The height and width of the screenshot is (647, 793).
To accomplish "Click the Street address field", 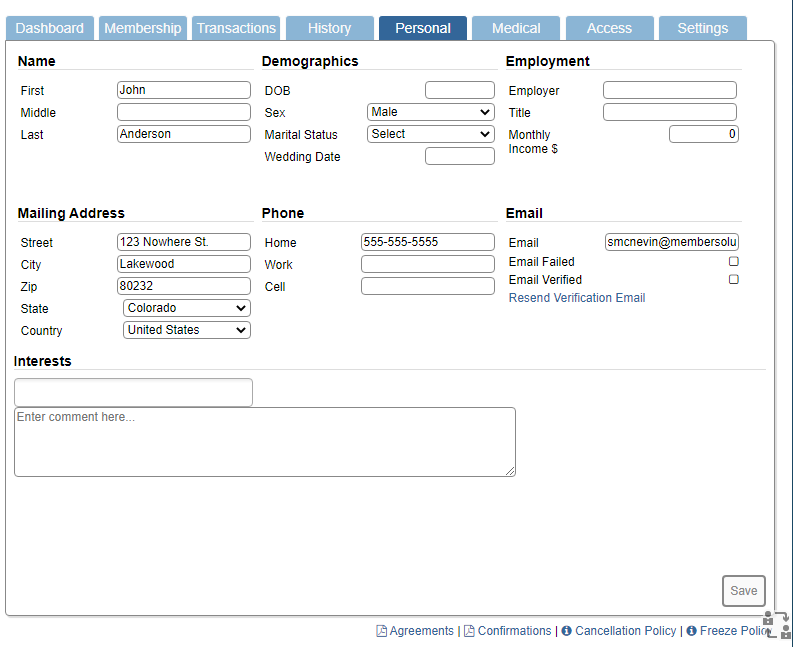I will tap(184, 242).
